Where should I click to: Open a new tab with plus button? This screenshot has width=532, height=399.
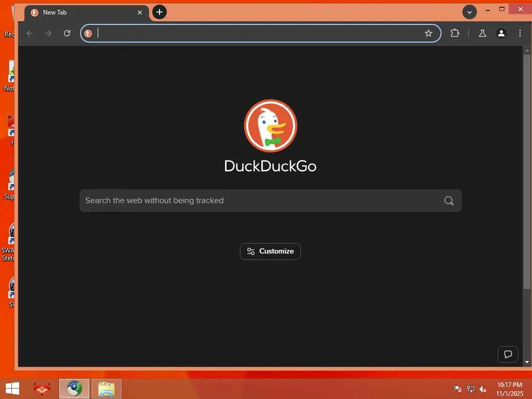159,12
